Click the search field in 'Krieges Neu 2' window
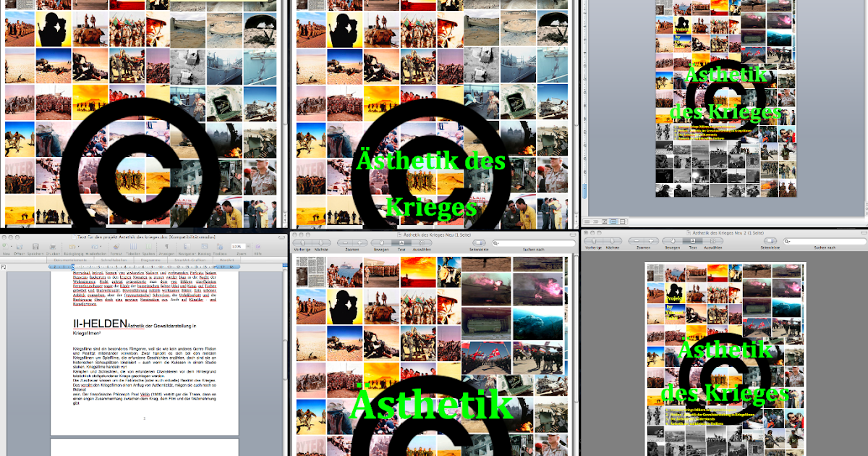868x456 pixels. click(825, 240)
